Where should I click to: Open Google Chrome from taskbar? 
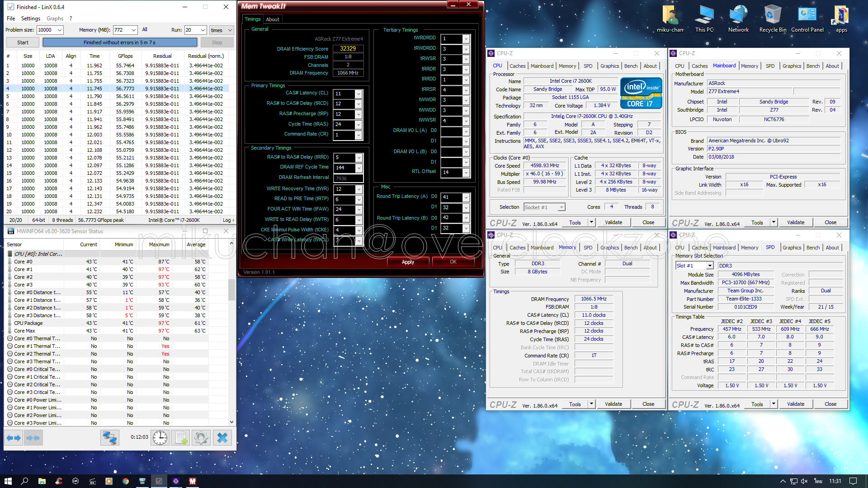pos(126,481)
